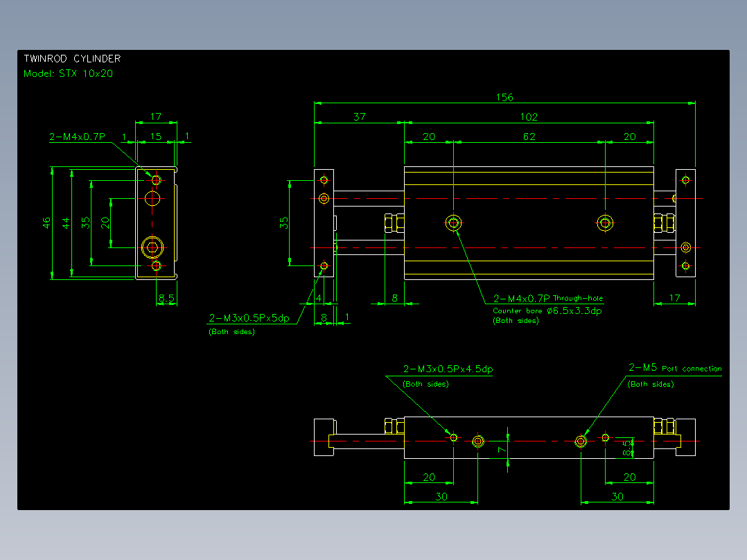Click the TWINROD CYLINDER title text
747x560 pixels.
(72, 59)
